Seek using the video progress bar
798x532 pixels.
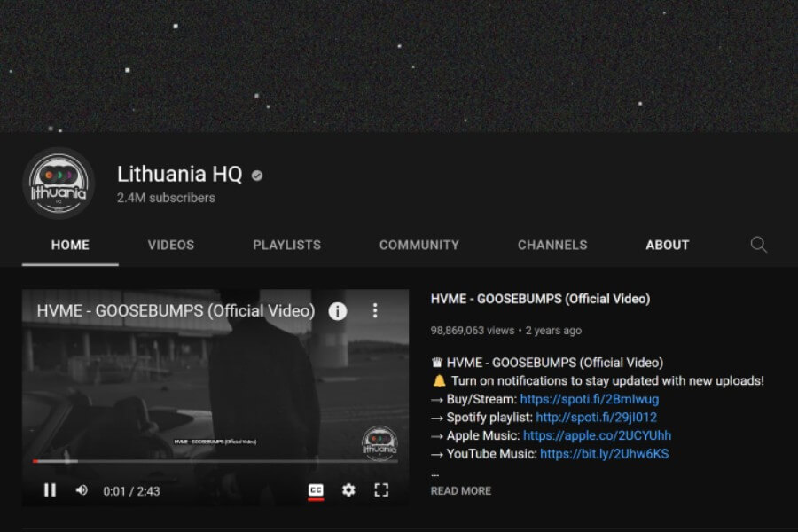point(215,461)
